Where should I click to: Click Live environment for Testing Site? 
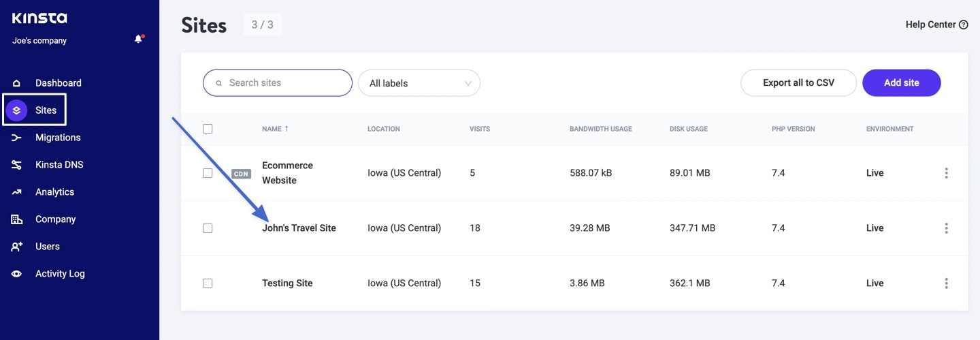click(x=875, y=283)
